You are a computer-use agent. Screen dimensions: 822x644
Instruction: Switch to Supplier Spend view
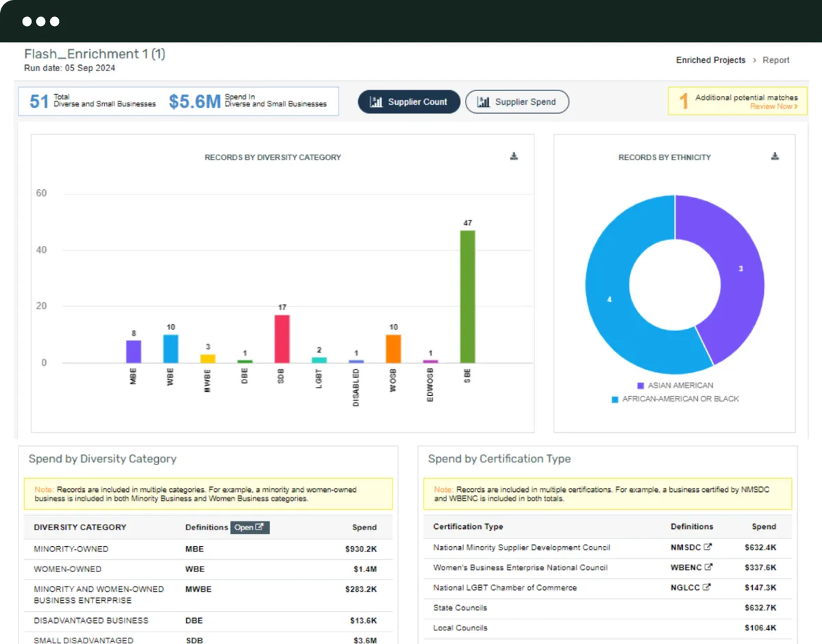coord(517,102)
